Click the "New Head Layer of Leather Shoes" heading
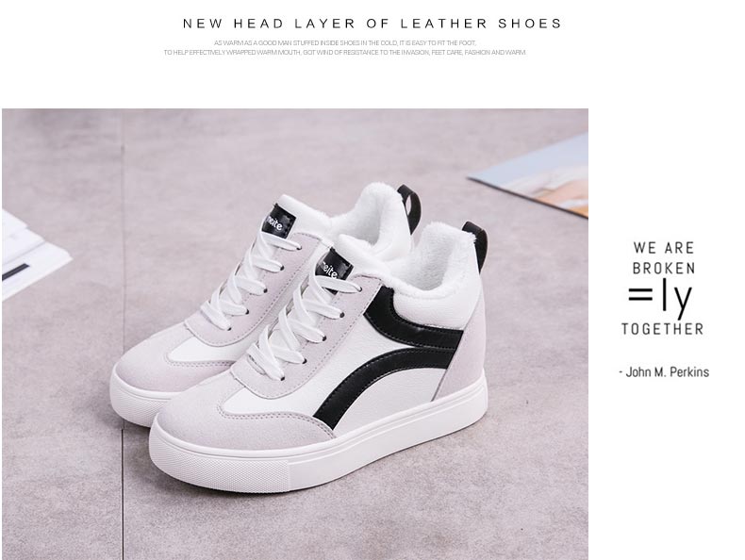 [372, 24]
